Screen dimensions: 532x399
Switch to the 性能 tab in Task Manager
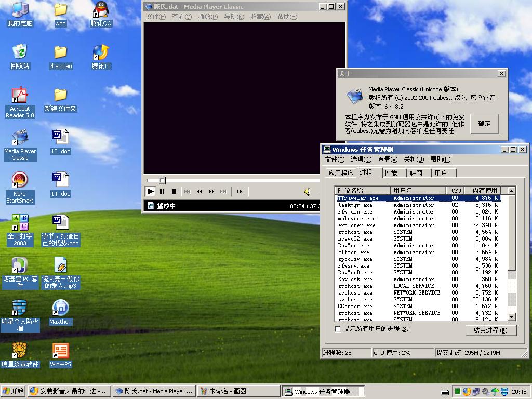391,173
